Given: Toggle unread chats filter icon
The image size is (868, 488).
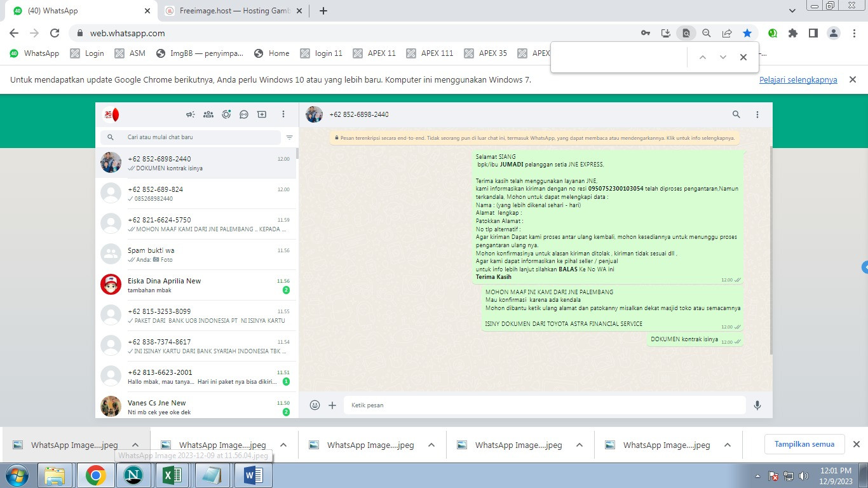Looking at the screenshot, I should tap(289, 137).
